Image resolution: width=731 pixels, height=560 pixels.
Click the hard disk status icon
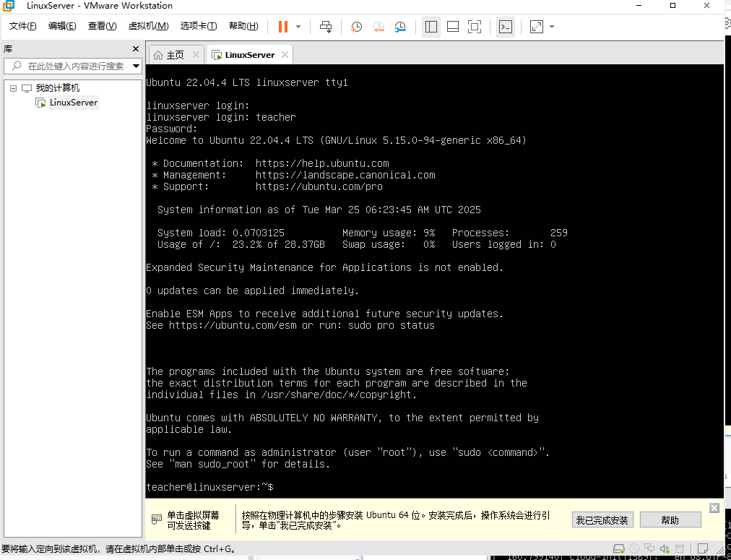pyautogui.click(x=618, y=548)
